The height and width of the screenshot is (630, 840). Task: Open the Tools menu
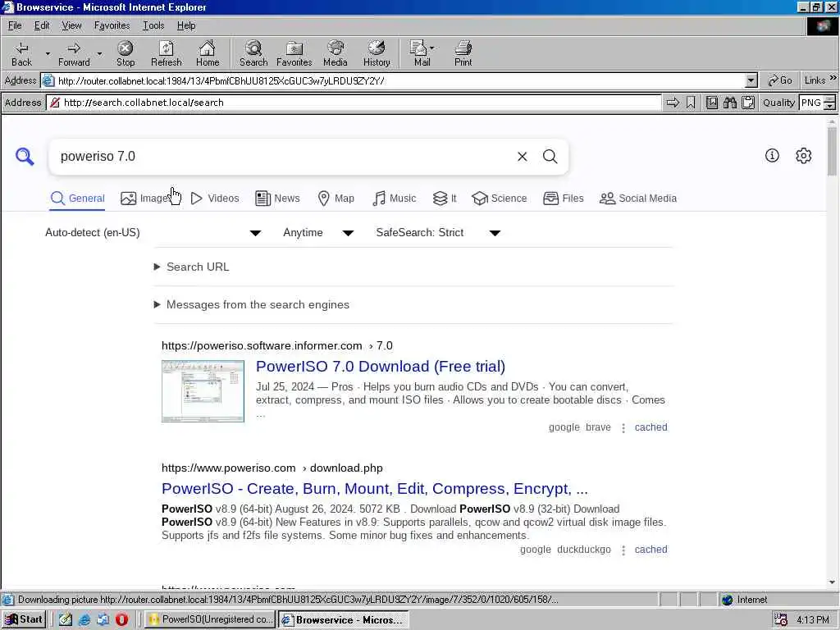153,25
